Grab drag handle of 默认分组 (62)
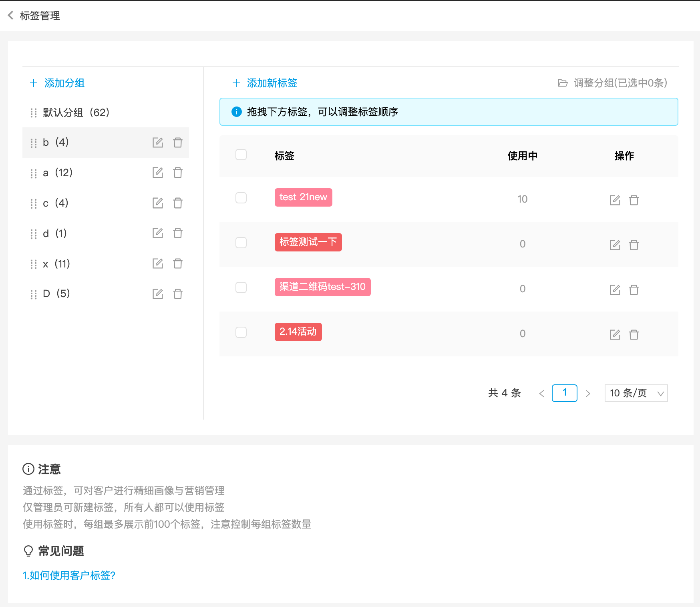The image size is (700, 607). point(34,113)
